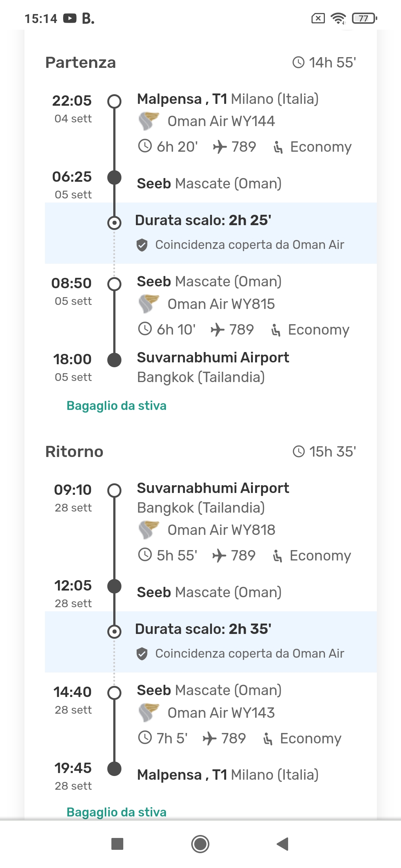
Task: Tap the seat icon beside Economy for WY143
Action: (x=268, y=739)
